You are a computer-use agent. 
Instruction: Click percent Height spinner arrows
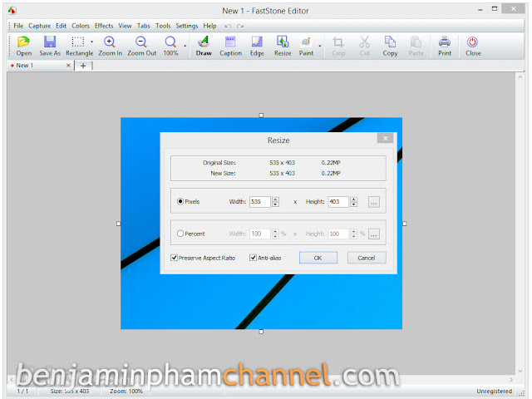(353, 234)
